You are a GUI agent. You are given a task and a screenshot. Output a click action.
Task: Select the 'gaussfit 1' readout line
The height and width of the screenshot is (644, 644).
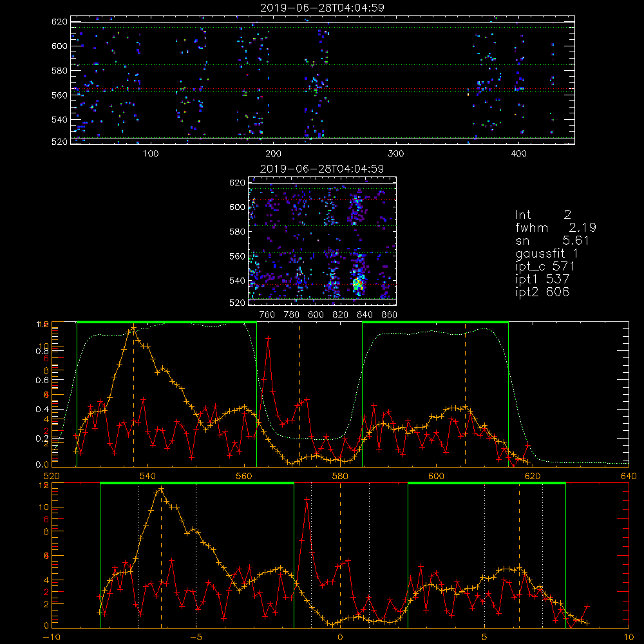[547, 253]
